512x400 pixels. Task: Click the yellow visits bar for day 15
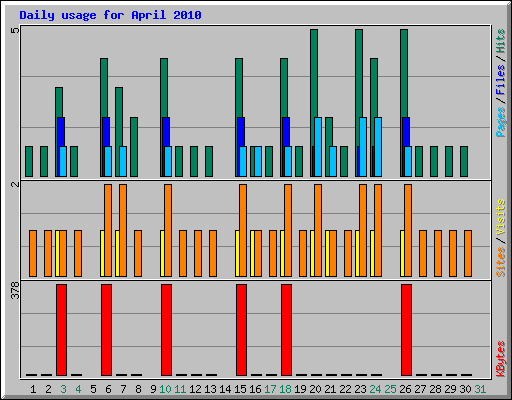tap(237, 253)
